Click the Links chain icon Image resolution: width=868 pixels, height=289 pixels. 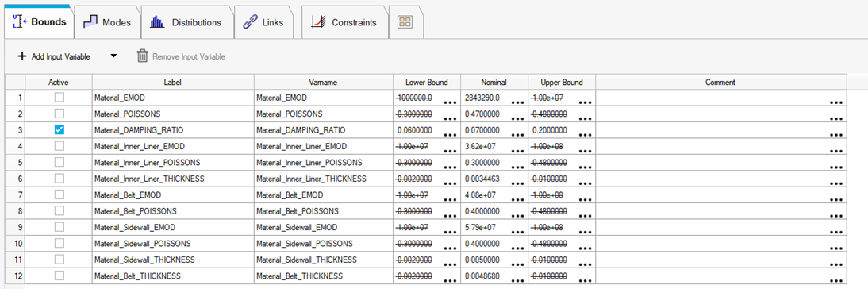click(x=250, y=22)
